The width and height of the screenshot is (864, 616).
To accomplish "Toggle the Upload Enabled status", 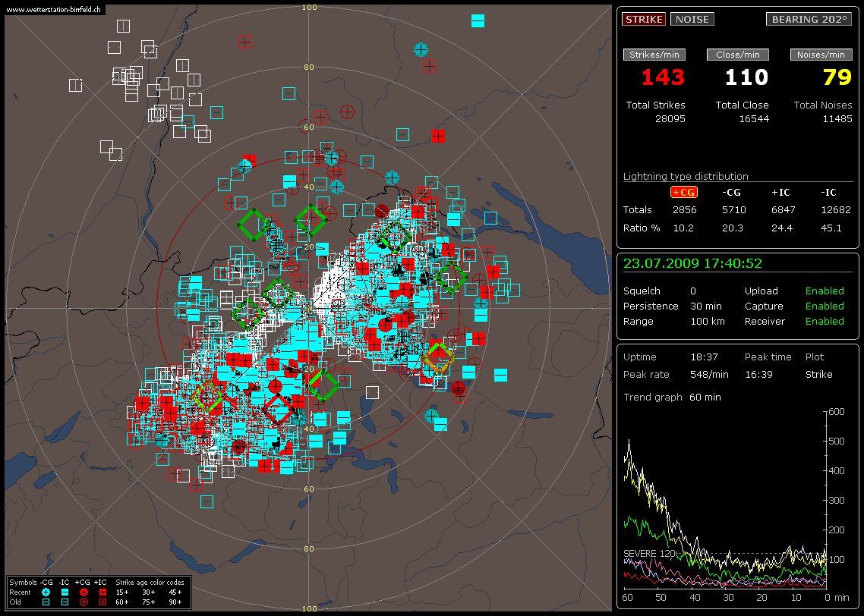I will 824,291.
